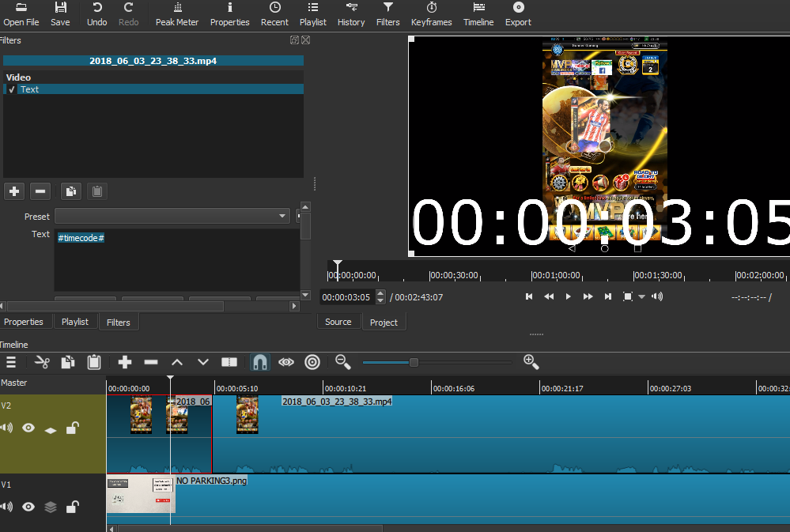Click Open File in the toolbar
Screen dimensions: 790x532
(x=21, y=14)
